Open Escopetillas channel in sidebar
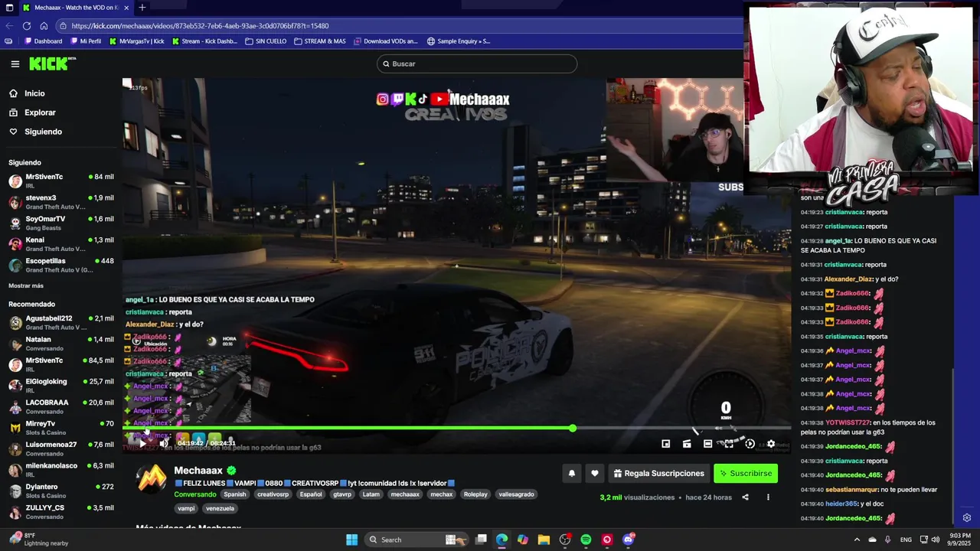Image resolution: width=980 pixels, height=551 pixels. pyautogui.click(x=61, y=265)
